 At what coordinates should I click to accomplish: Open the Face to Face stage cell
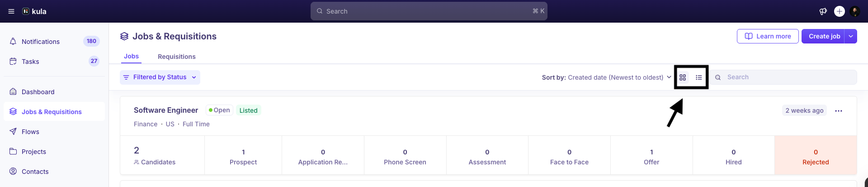[569, 155]
